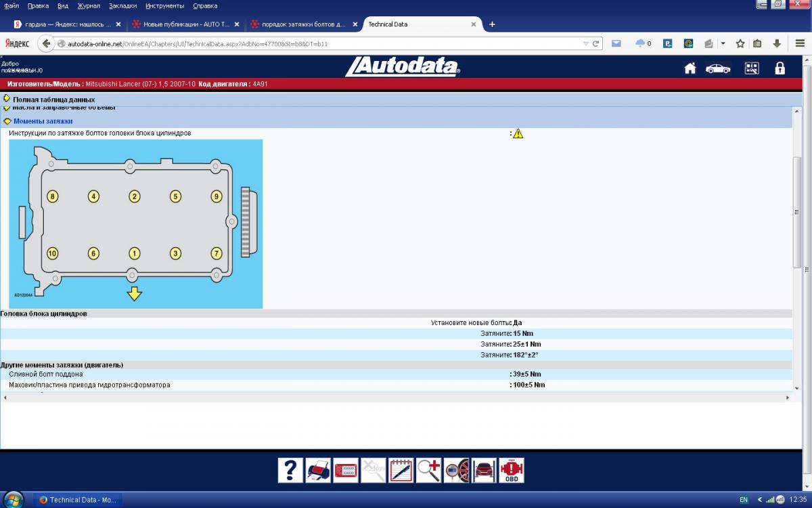Open the Справка menu

205,5
